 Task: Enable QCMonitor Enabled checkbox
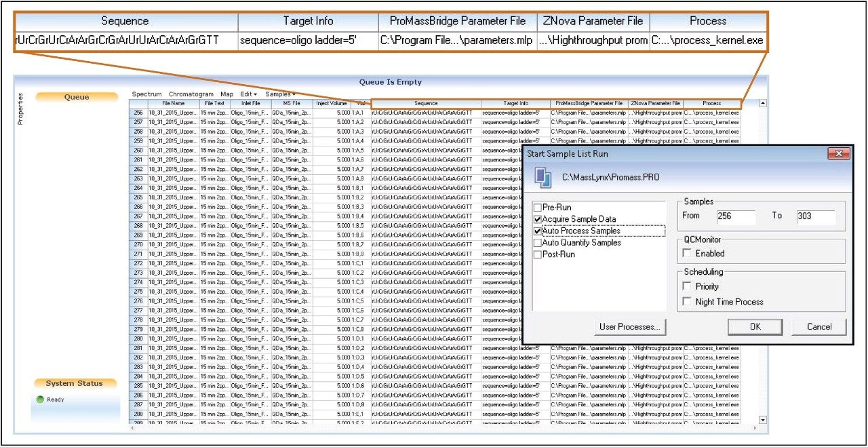(x=688, y=253)
